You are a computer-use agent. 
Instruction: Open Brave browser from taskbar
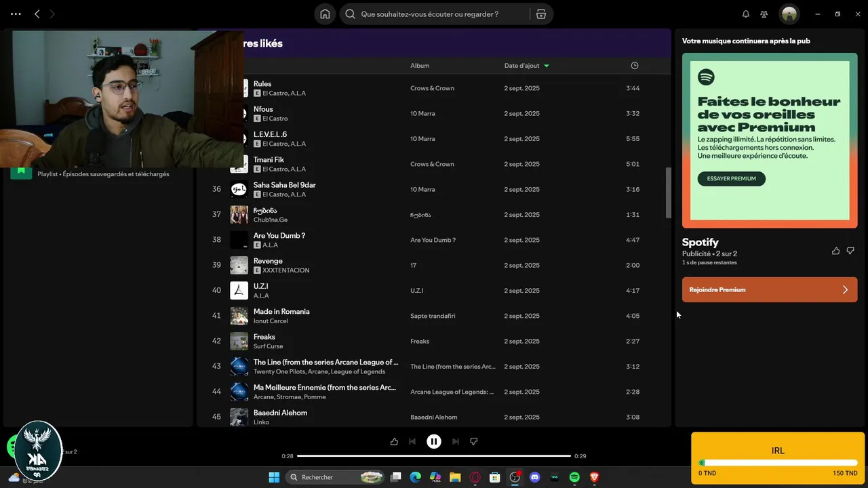(x=595, y=477)
